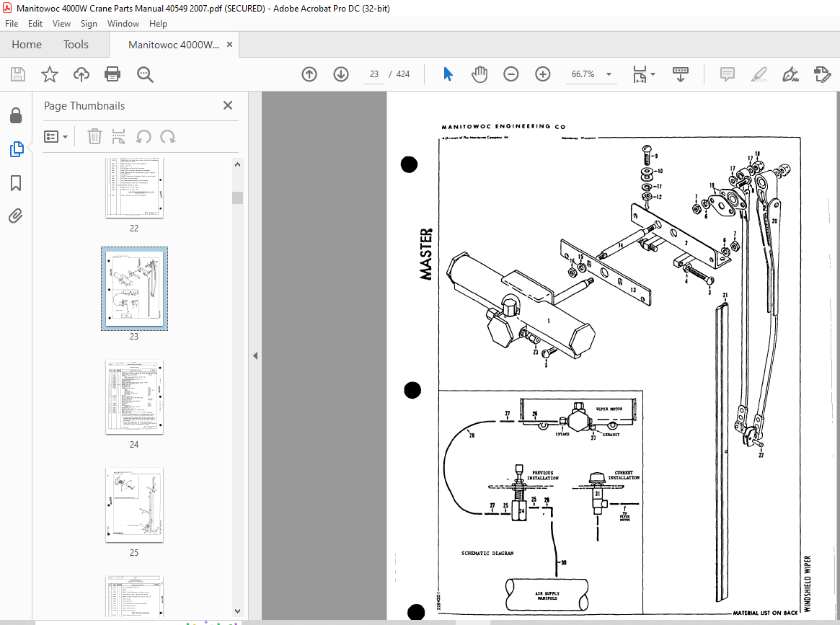Click the fit-to-width page icon

pos(640,74)
